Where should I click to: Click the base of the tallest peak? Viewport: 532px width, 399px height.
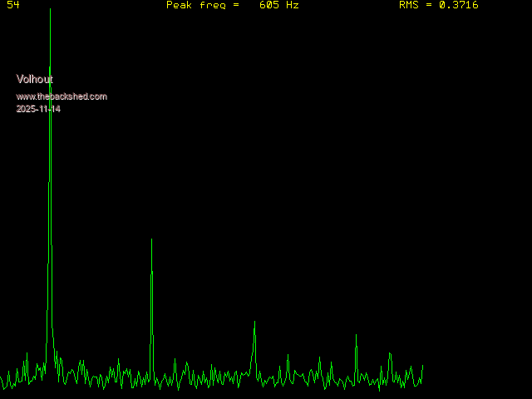pyautogui.click(x=50, y=366)
